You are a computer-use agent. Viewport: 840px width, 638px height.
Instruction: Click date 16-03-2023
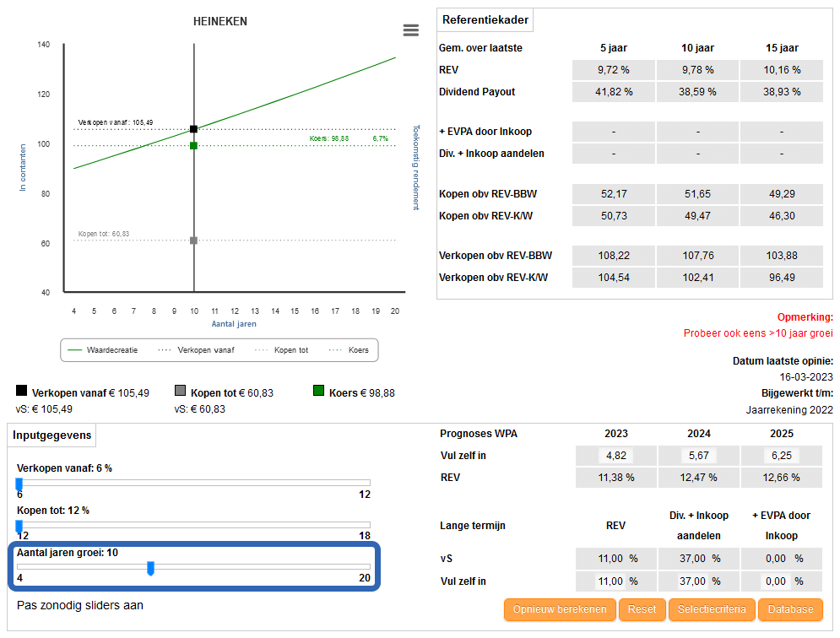tap(806, 377)
